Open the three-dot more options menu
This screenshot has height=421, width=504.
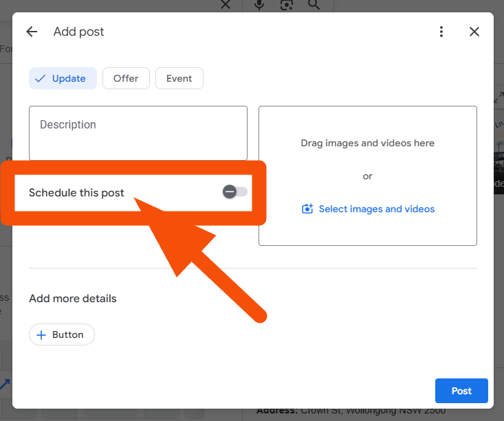441,32
